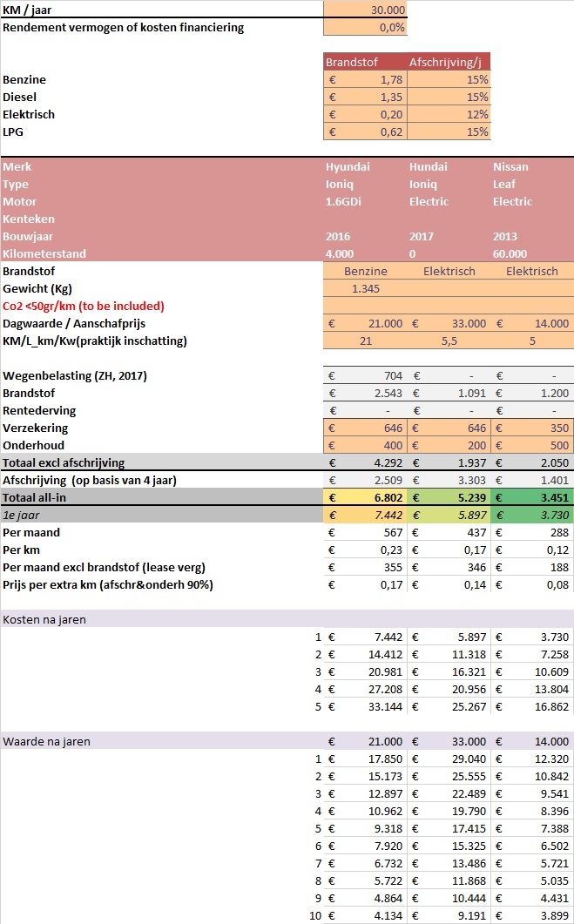Select the Leaf type cell

click(532, 184)
